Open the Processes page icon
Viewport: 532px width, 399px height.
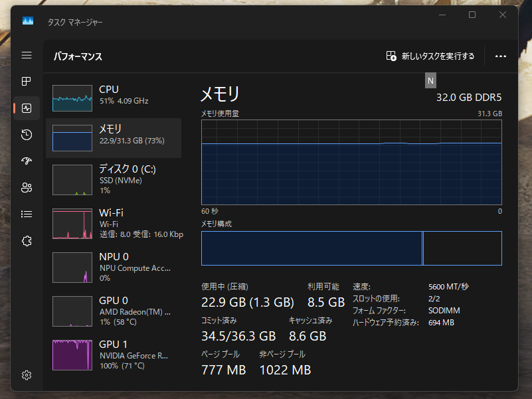(27, 82)
